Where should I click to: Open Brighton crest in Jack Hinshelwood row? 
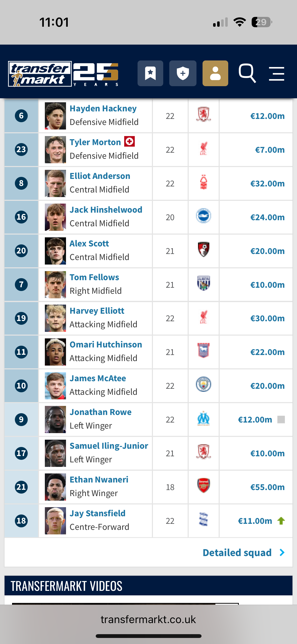(204, 216)
